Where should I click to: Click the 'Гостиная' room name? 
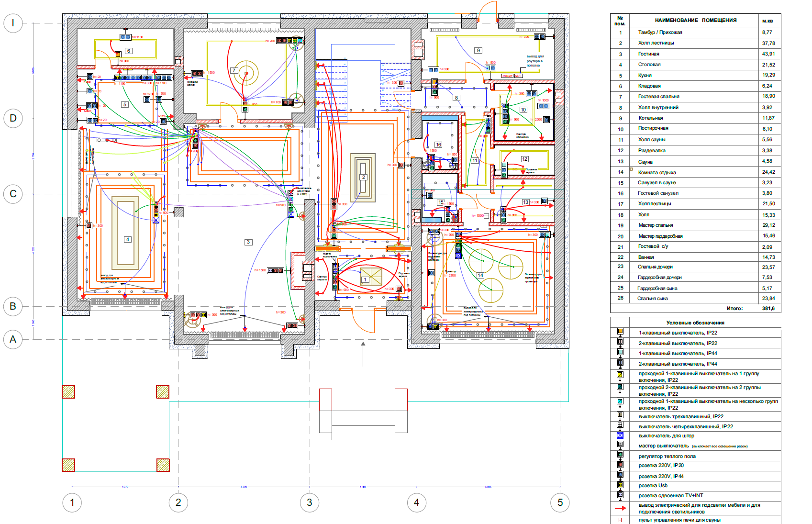click(x=648, y=54)
